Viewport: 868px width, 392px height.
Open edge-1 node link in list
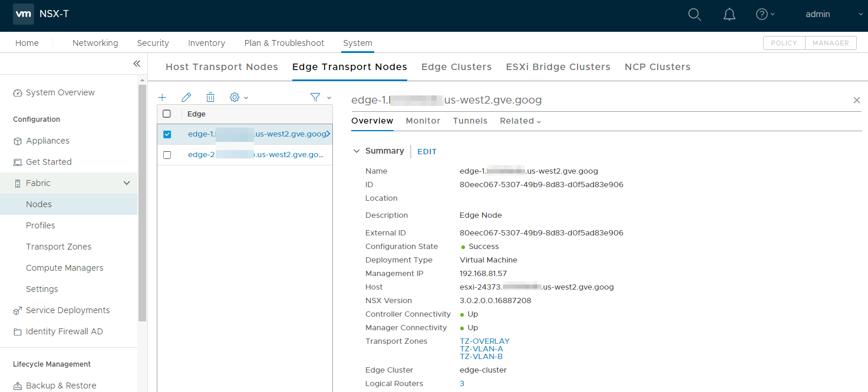(x=257, y=134)
